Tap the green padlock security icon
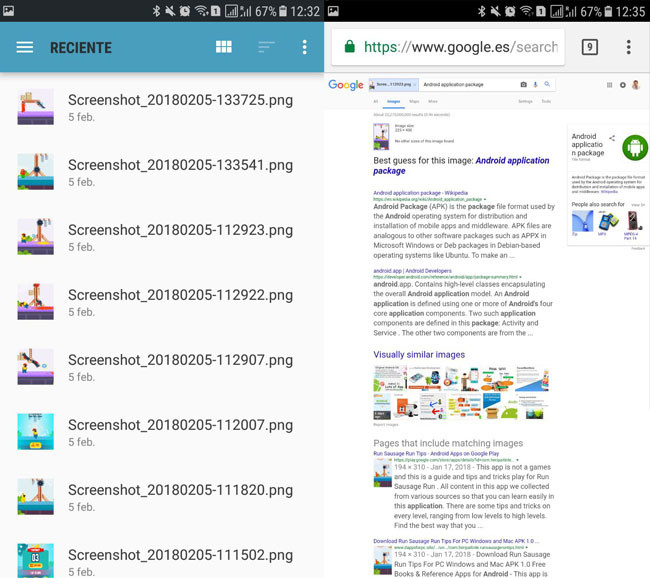 click(x=349, y=47)
